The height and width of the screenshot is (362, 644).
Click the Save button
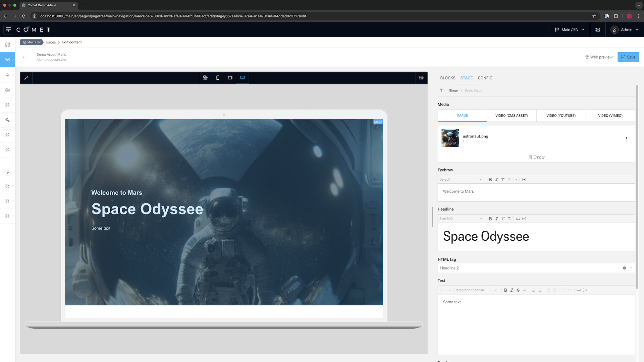628,57
